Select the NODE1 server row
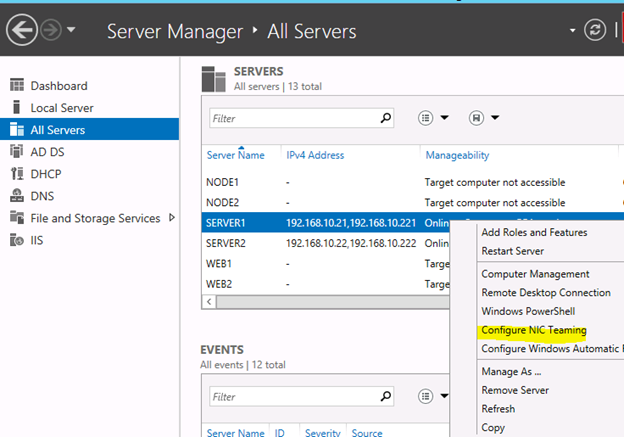 [x=413, y=182]
